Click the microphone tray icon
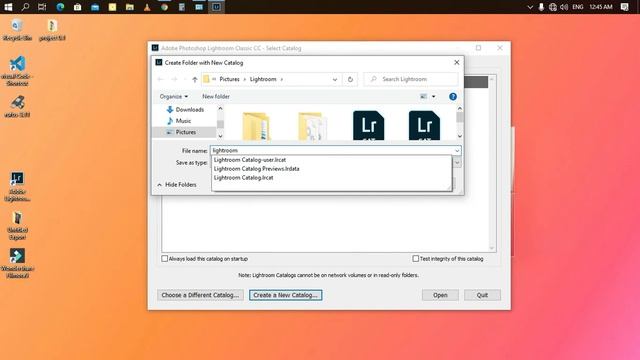640x360 pixels. (541, 7)
